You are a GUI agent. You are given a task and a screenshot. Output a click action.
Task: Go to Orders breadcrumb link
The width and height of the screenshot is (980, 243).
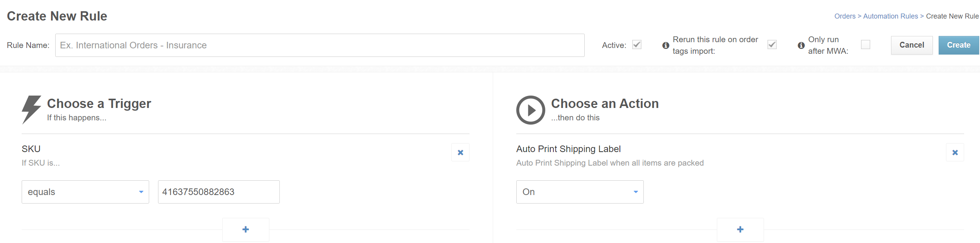(845, 16)
